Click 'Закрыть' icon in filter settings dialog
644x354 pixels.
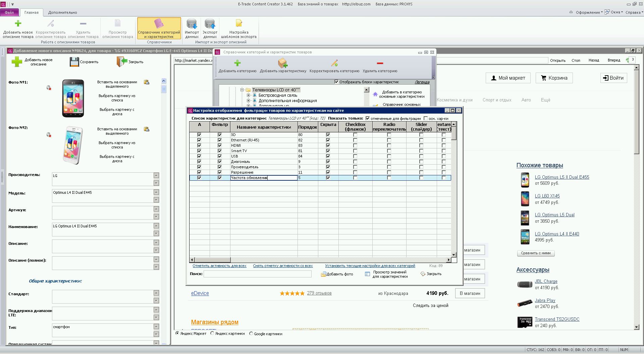pos(423,274)
